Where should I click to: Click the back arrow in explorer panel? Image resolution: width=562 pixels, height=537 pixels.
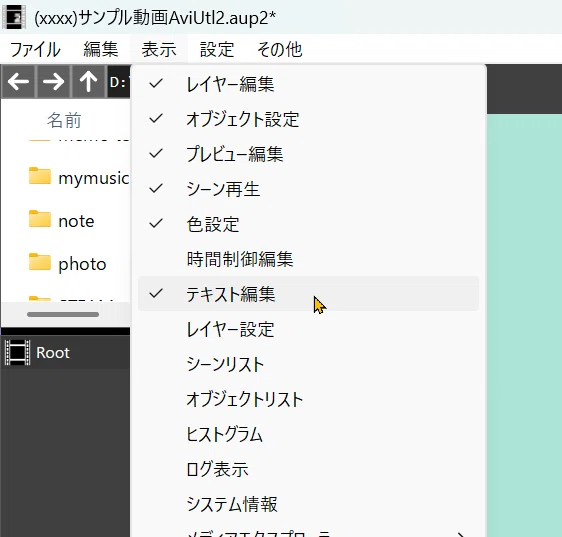pos(19,82)
